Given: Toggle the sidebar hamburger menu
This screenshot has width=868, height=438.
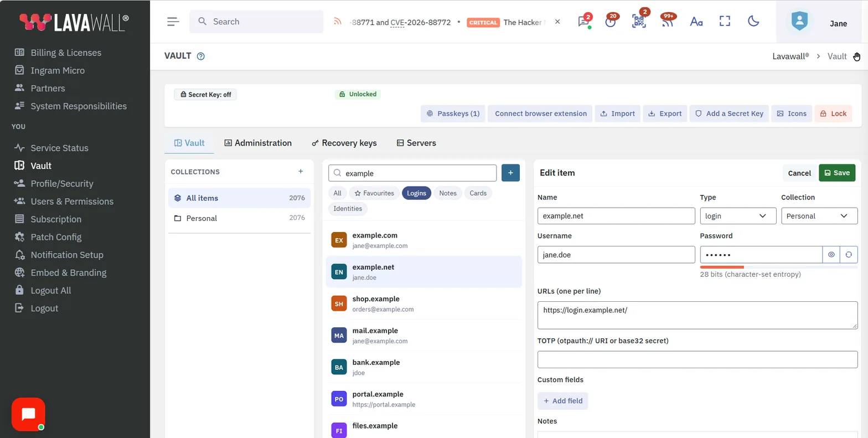Looking at the screenshot, I should (x=173, y=22).
